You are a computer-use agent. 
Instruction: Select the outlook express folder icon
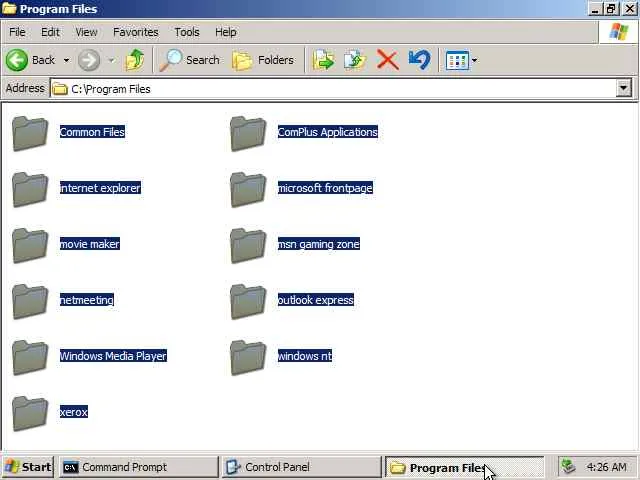[248, 301]
